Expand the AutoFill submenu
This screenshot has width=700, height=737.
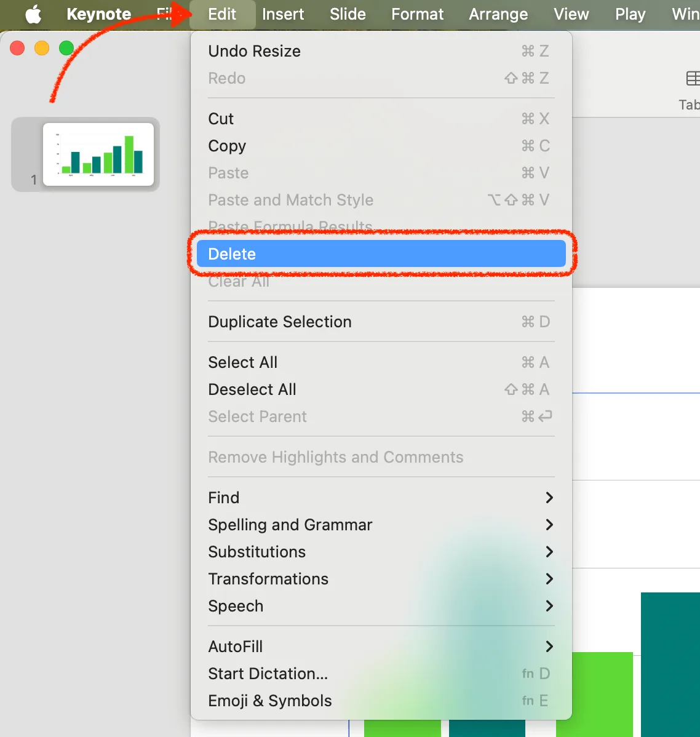point(381,647)
